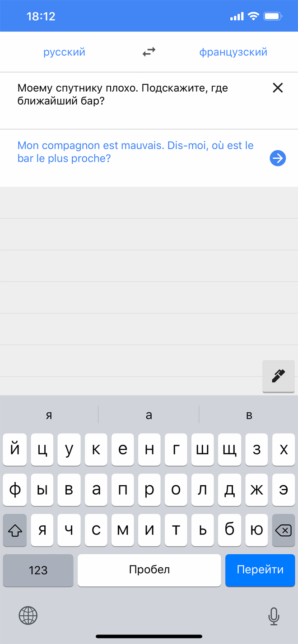Open source language selector русский

(64, 52)
